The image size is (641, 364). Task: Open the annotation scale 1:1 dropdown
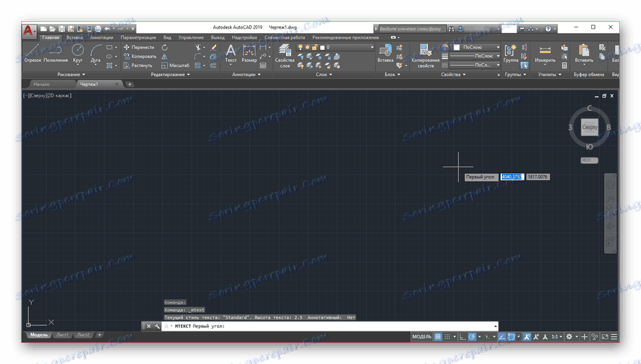557,337
